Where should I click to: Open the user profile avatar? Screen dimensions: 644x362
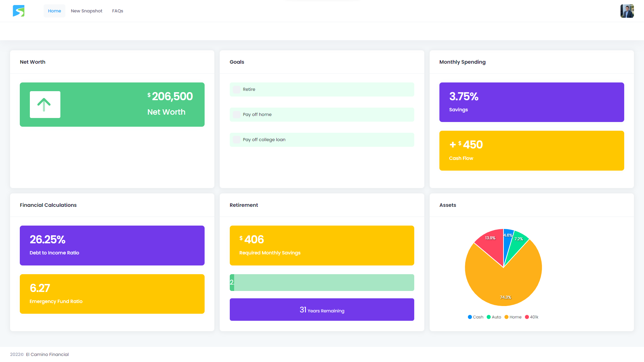point(627,11)
